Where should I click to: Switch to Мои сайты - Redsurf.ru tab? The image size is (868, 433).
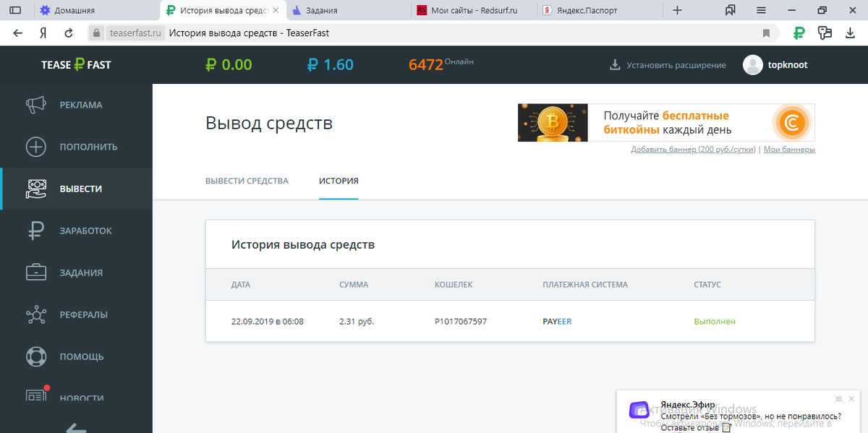(474, 10)
